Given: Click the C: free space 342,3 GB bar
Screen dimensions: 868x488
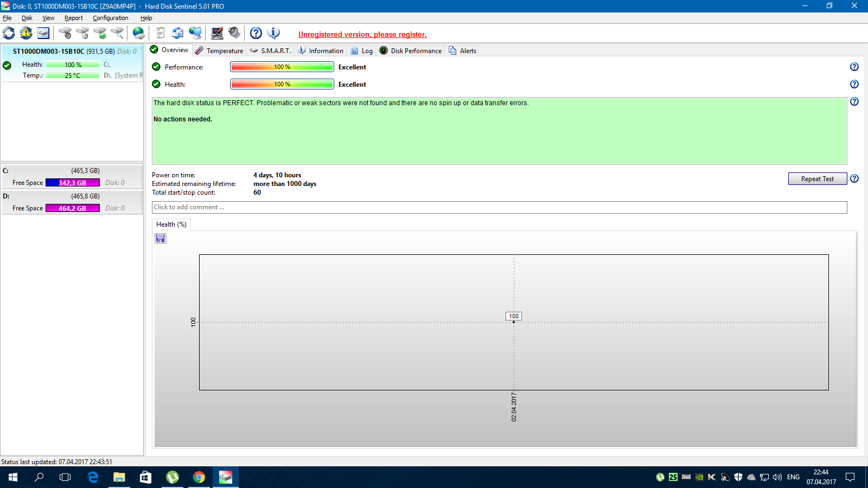Looking at the screenshot, I should click(x=73, y=183).
